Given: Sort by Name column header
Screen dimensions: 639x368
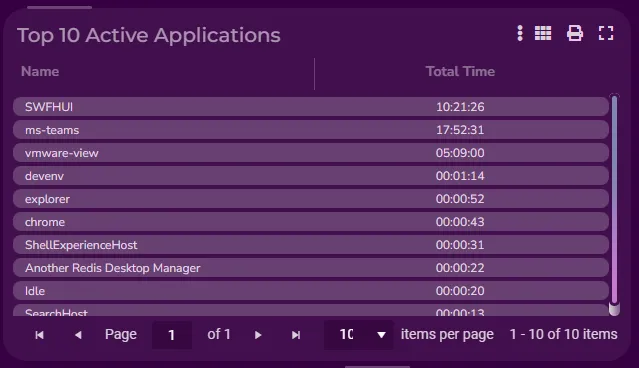Looking at the screenshot, I should (40, 71).
